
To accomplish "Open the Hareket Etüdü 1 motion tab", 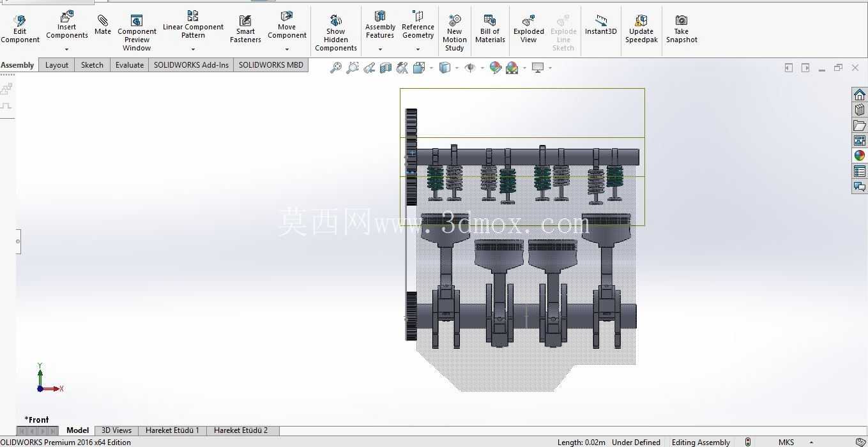I will coord(172,430).
